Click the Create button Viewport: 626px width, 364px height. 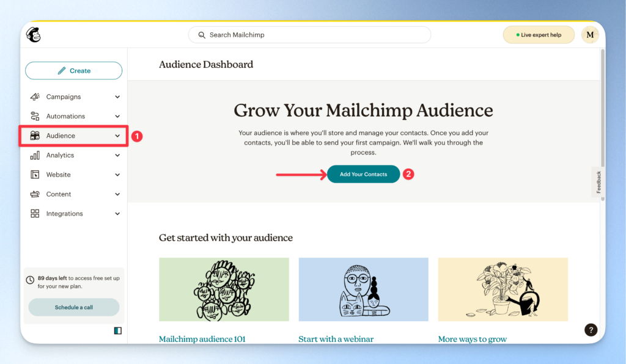74,71
